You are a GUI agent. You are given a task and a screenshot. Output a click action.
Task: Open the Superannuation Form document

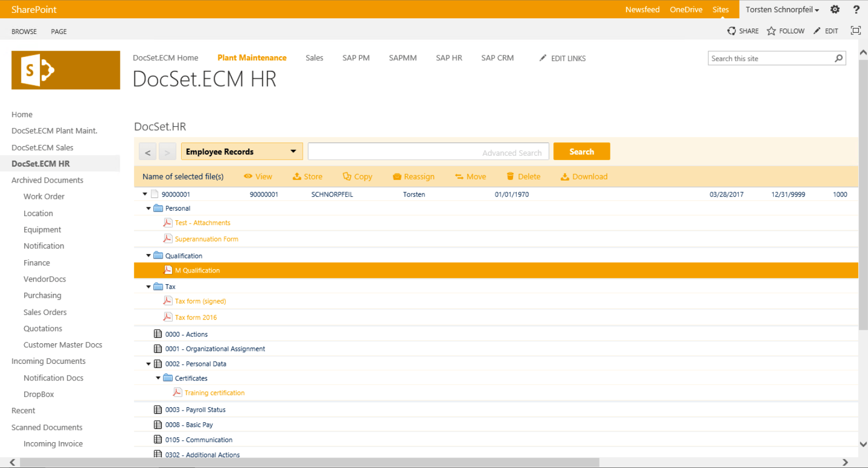tap(206, 239)
